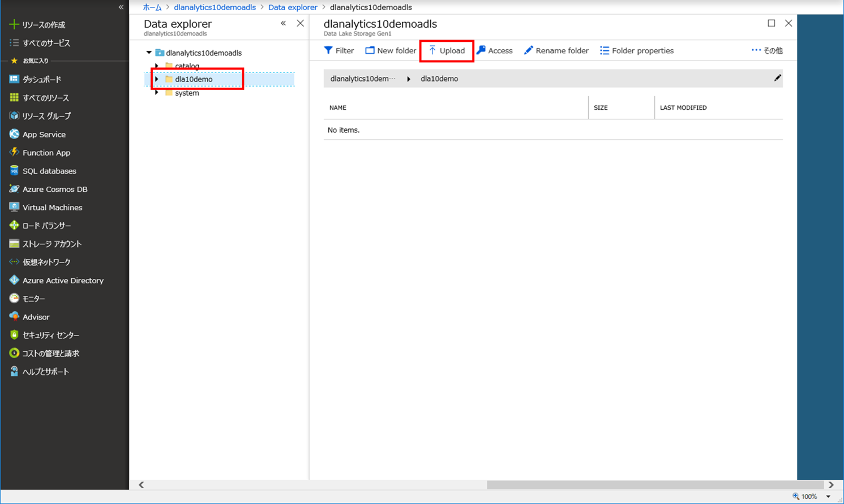Click Rename folder in toolbar
The width and height of the screenshot is (844, 504).
[556, 51]
